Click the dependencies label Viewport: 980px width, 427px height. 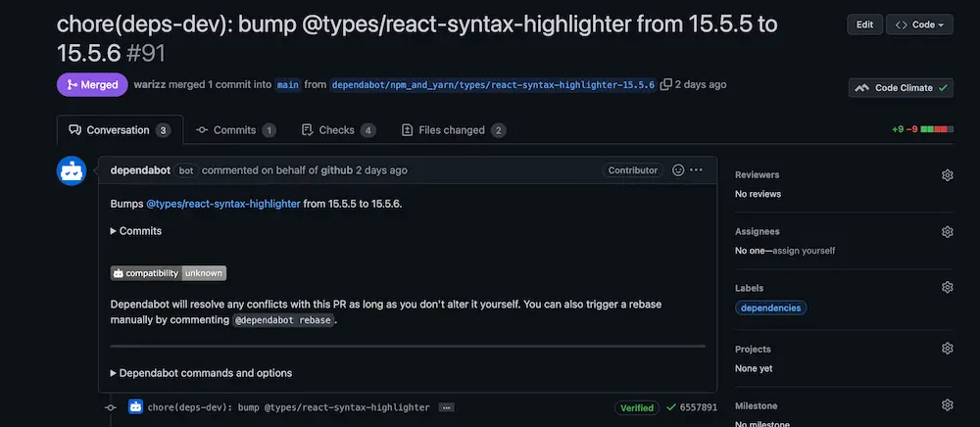click(770, 308)
